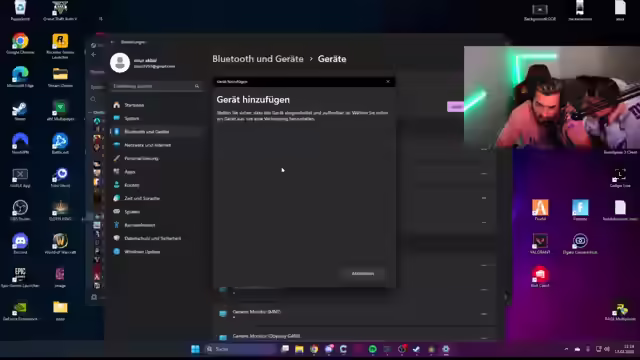640x360 pixels.
Task: Click the Generic Monitor (MNT) device row
Action: (354, 313)
